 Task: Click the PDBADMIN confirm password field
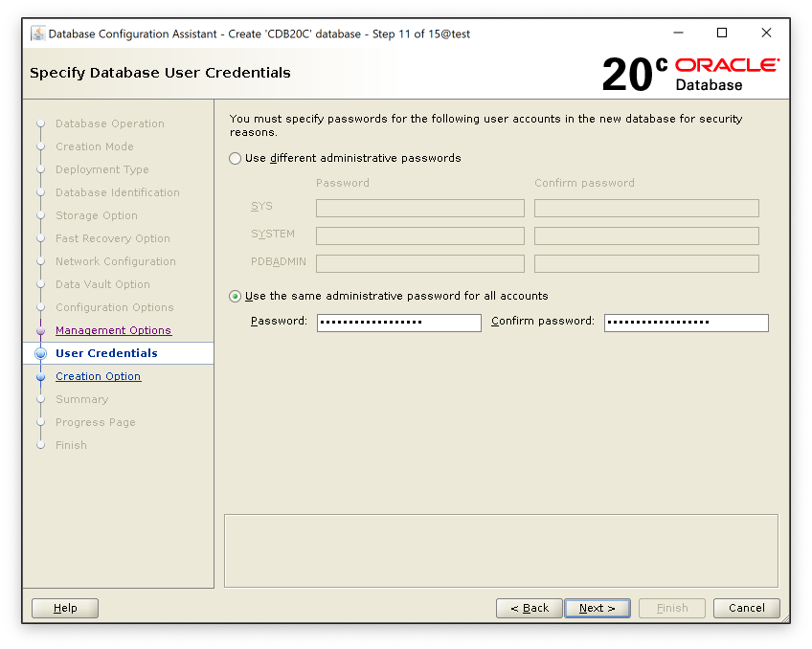(646, 263)
